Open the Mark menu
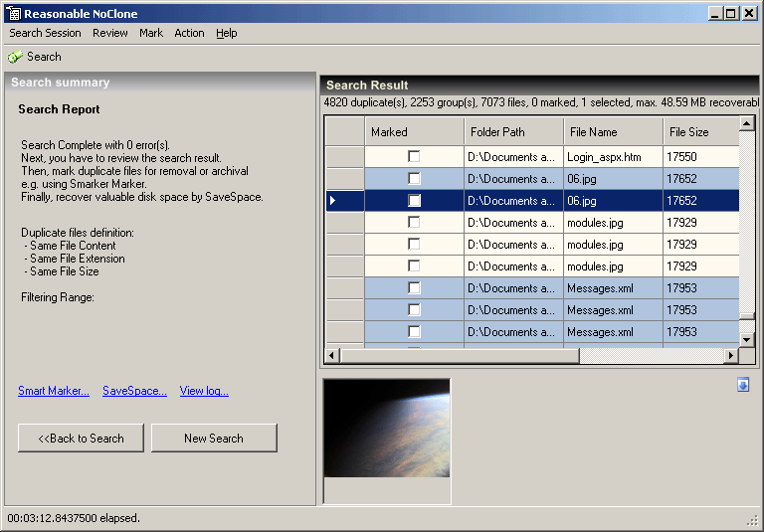Viewport: 764px width, 532px height. point(151,33)
